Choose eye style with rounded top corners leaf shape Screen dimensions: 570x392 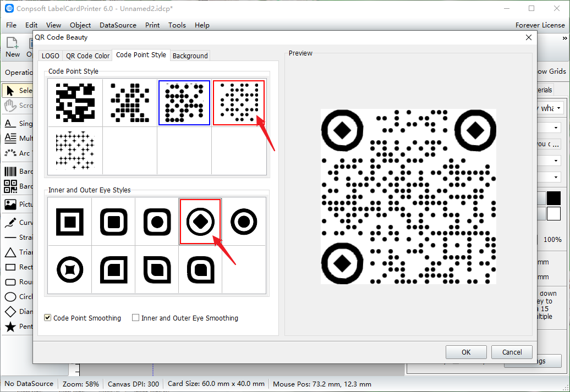pos(200,269)
